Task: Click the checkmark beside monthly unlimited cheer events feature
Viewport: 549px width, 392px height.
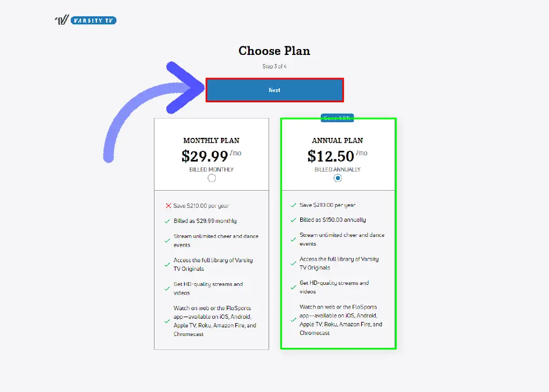Action: point(167,241)
